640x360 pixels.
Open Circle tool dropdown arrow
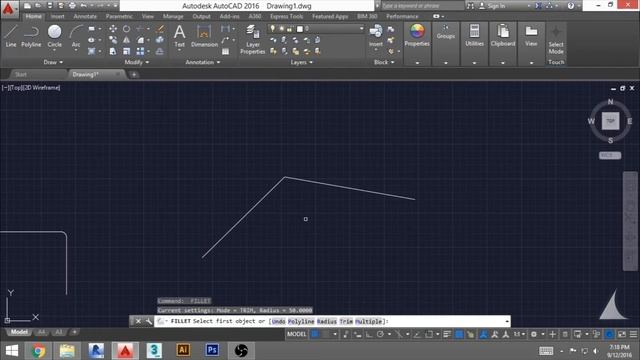tap(54, 50)
